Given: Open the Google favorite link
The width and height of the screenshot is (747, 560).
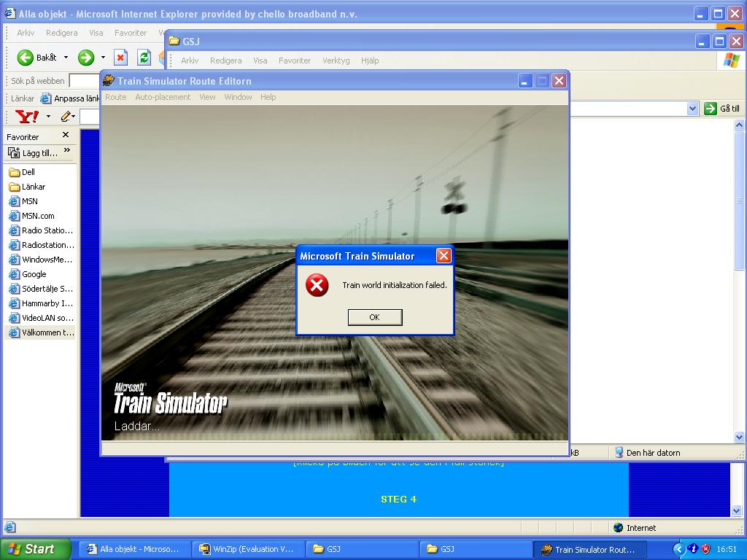Looking at the screenshot, I should (28, 274).
